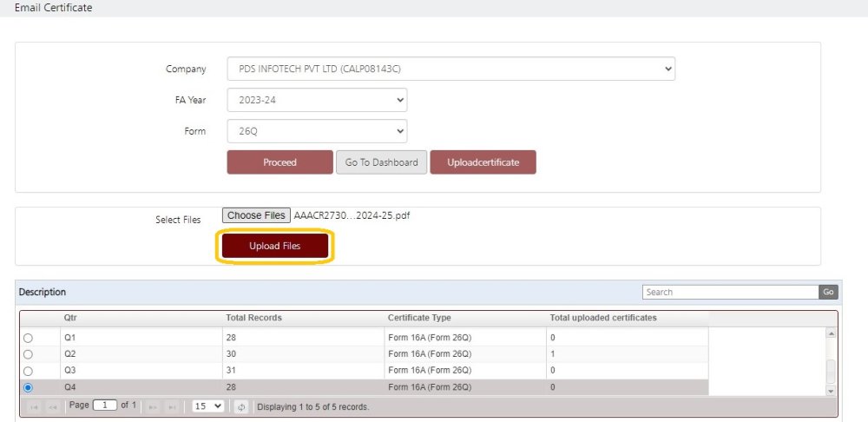Viewport: 868px width, 422px height.
Task: Select the Q1 quarter radio button
Action: pyautogui.click(x=29, y=338)
